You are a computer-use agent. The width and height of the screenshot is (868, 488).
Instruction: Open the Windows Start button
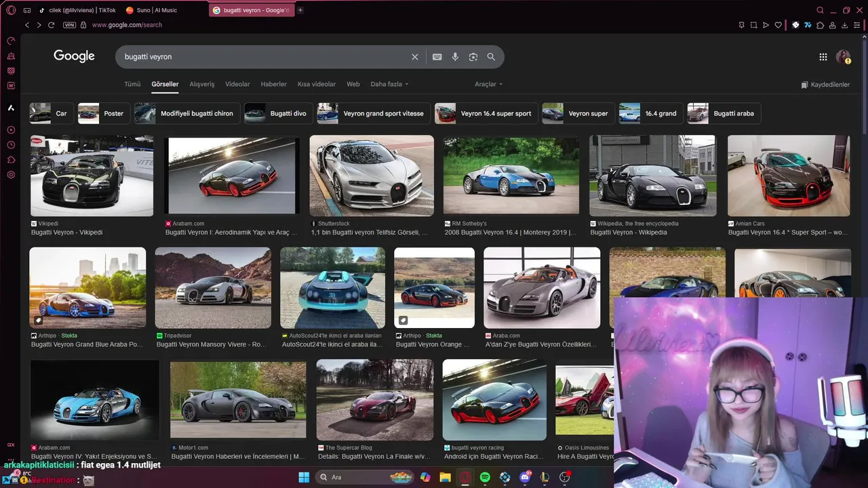point(304,477)
